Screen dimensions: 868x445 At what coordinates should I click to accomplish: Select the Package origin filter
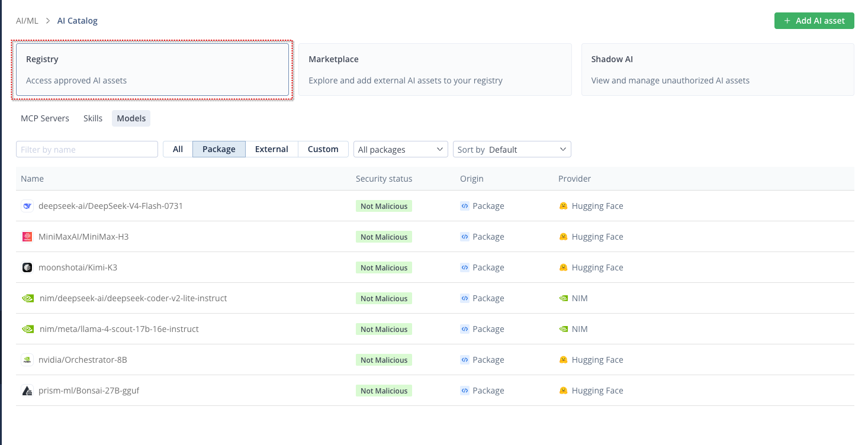pyautogui.click(x=219, y=149)
